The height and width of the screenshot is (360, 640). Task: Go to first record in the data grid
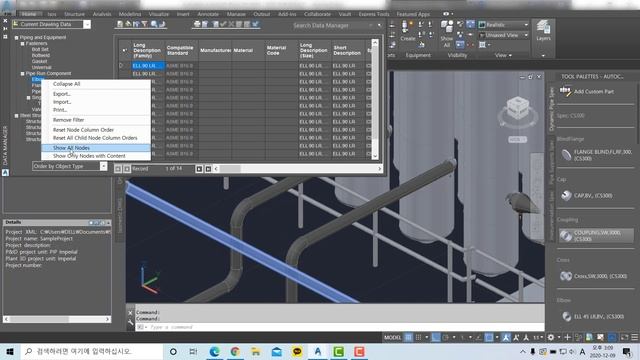(x=118, y=169)
